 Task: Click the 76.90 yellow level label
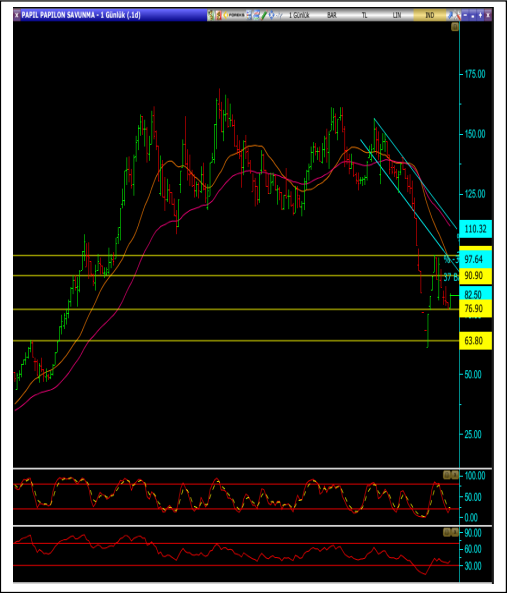click(x=476, y=309)
